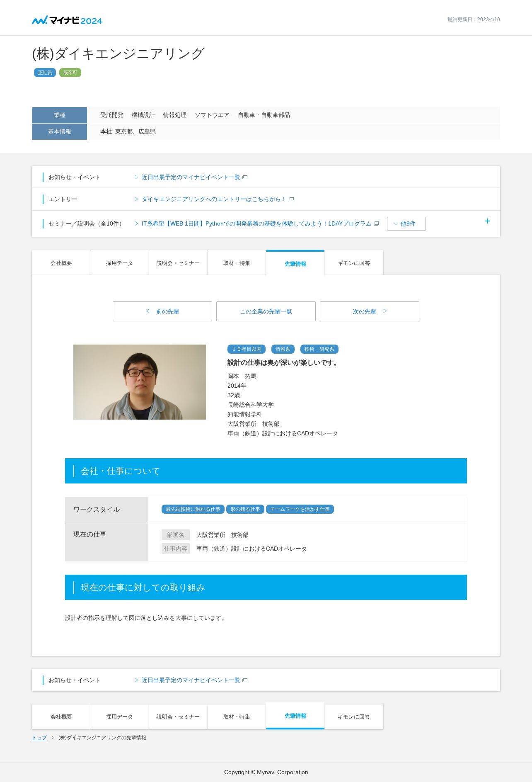Click the 技術・研究系 tag
Screen dimensions: 532x782
click(x=319, y=349)
